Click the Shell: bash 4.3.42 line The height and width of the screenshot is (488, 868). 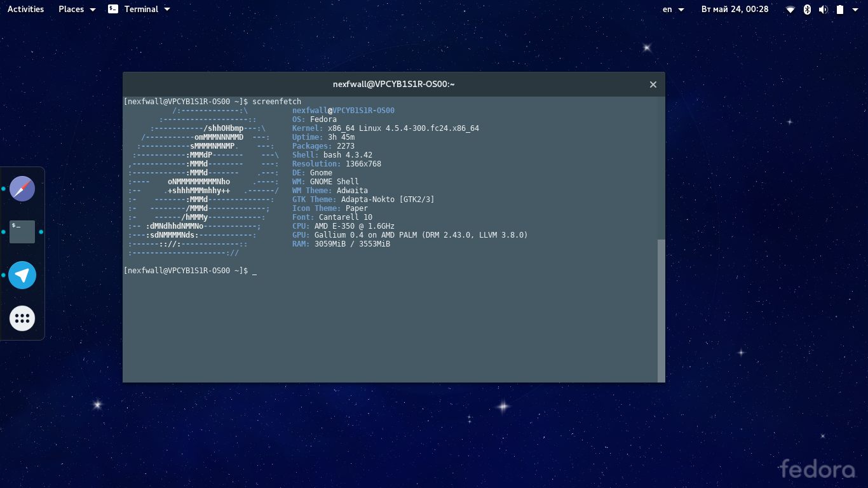coord(332,155)
